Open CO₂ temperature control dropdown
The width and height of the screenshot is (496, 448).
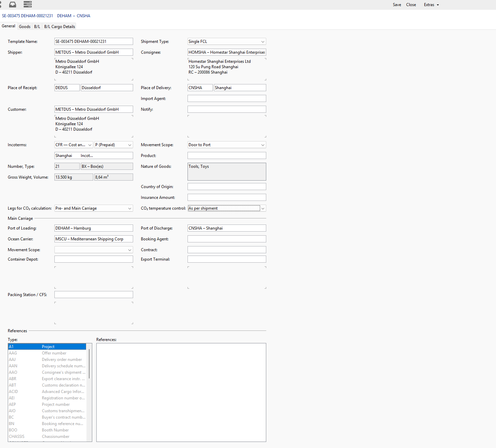coord(263,208)
